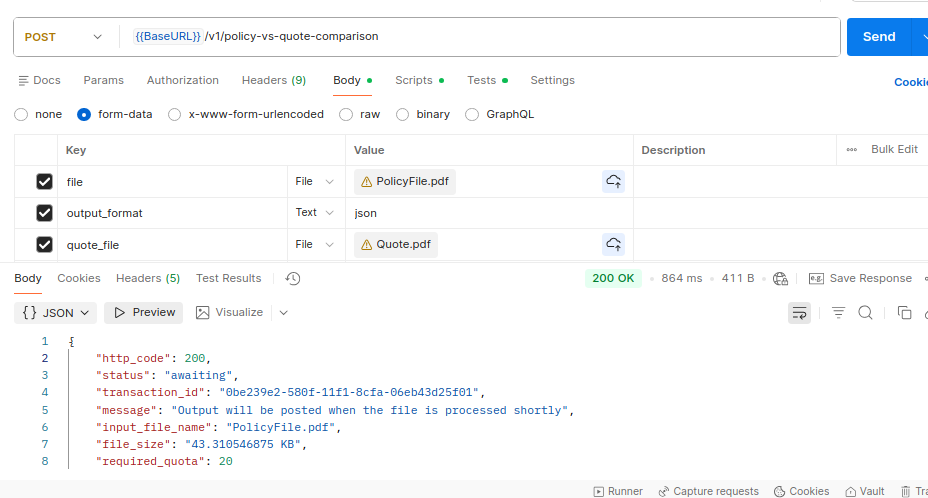Open the filter response icon
928x498 pixels.
click(x=838, y=313)
